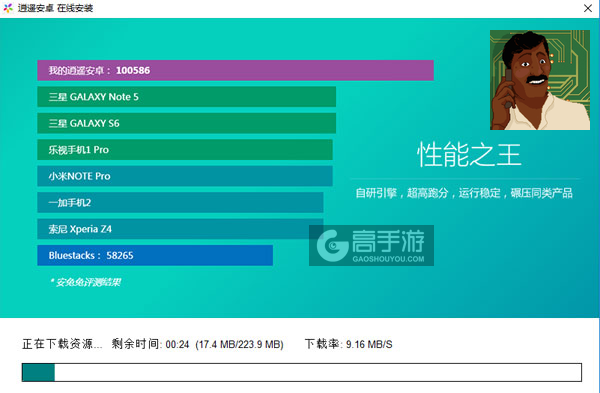The height and width of the screenshot is (393, 600).
Task: Select the 一加手机2 benchmark bar
Action: pos(180,202)
